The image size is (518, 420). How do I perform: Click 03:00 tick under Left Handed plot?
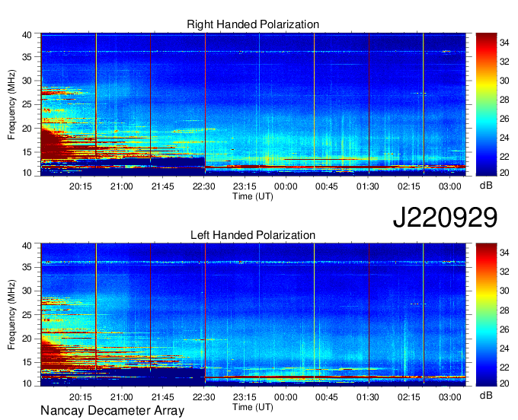pyautogui.click(x=450, y=397)
